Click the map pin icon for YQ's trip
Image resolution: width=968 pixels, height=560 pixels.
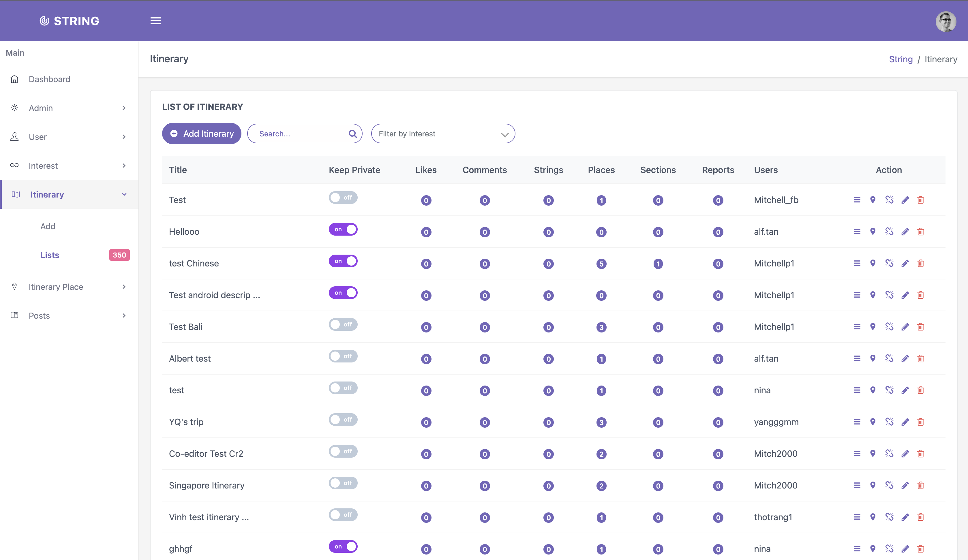(x=873, y=422)
